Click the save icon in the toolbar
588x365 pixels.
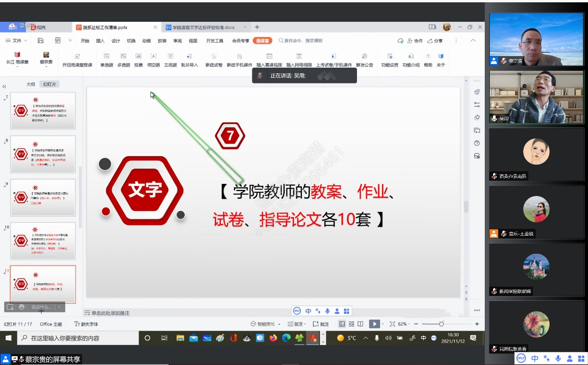(41, 41)
